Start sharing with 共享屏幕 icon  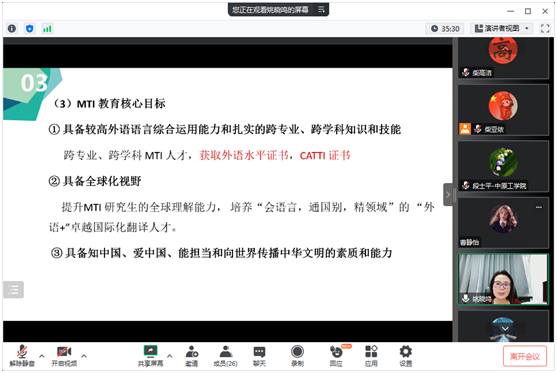[151, 356]
